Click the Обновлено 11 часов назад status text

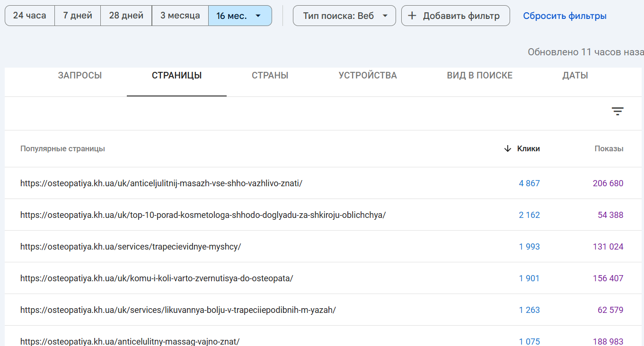click(x=586, y=52)
